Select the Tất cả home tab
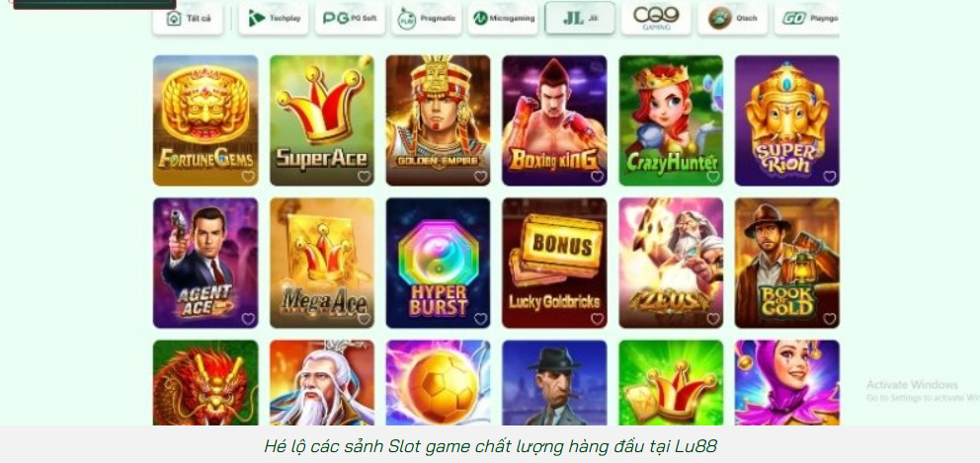This screenshot has width=980, height=463. pos(188,18)
